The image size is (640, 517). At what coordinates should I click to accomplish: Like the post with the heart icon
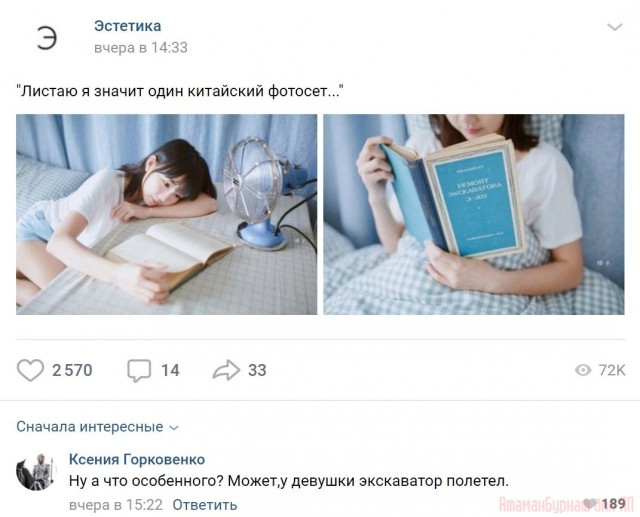click(30, 370)
